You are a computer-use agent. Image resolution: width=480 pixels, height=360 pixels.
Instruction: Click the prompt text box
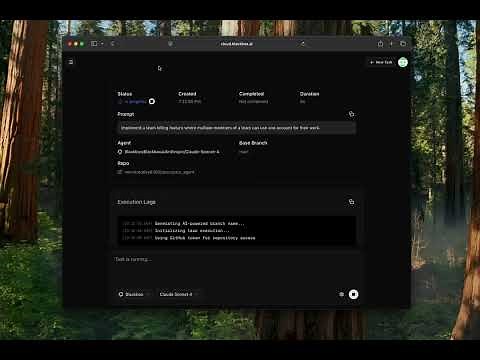click(237, 128)
